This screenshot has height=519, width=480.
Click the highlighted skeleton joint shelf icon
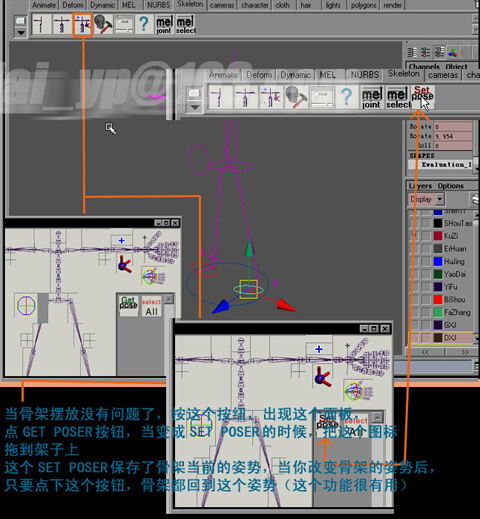[x=82, y=24]
